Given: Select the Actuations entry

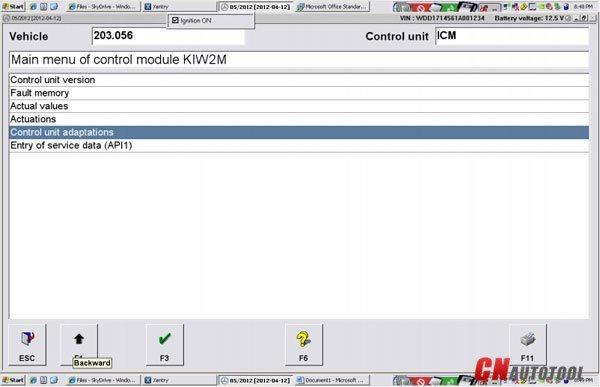Looking at the screenshot, I should pyautogui.click(x=299, y=119).
